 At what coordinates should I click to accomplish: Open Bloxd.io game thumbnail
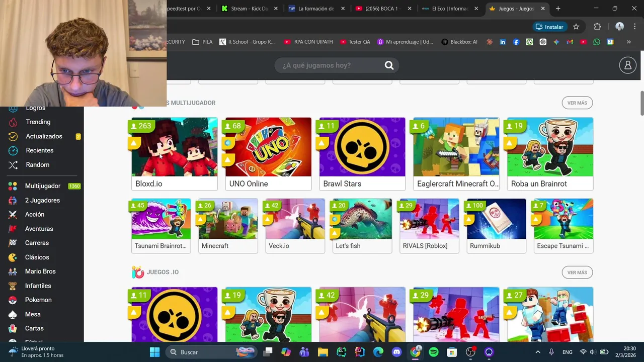(175, 147)
